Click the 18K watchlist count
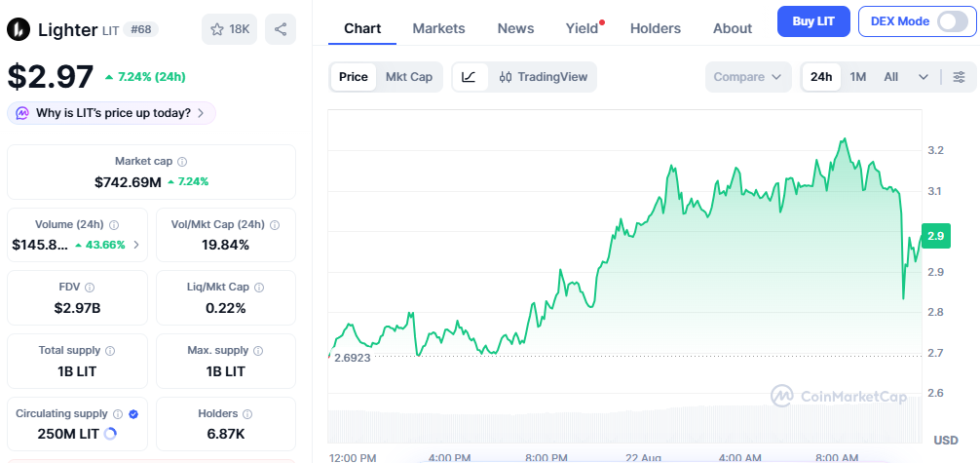Screen dimensions: 980x463 tap(240, 29)
